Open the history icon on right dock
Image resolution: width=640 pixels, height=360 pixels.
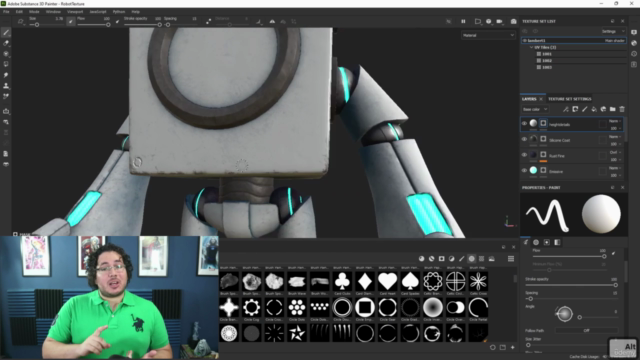634,54
